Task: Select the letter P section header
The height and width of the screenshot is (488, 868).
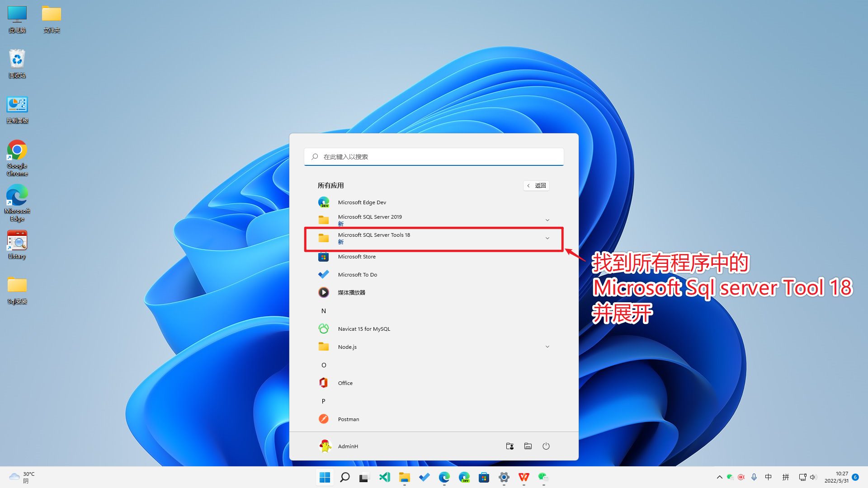Action: click(324, 401)
